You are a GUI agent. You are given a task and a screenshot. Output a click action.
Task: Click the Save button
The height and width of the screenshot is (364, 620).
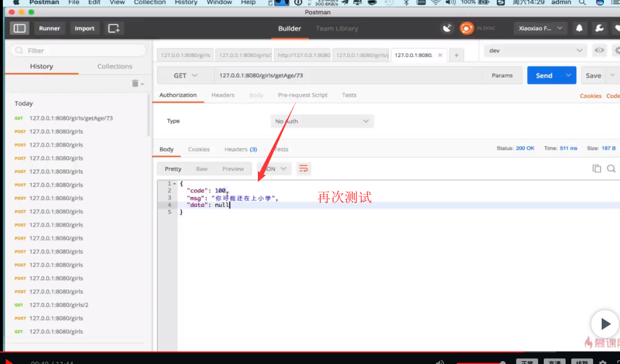point(593,76)
